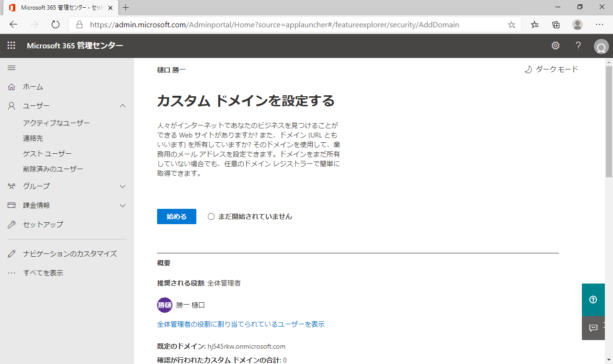Open browser settings and more menu

[600, 24]
